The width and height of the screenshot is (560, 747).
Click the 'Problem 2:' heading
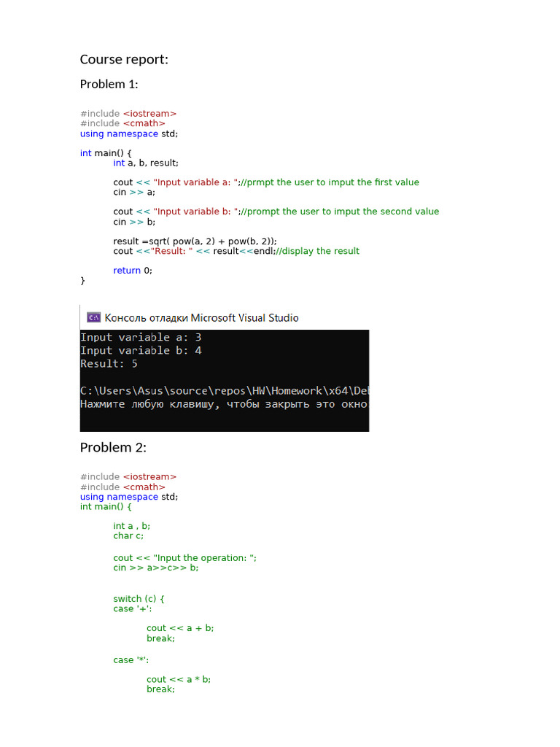[x=113, y=448]
